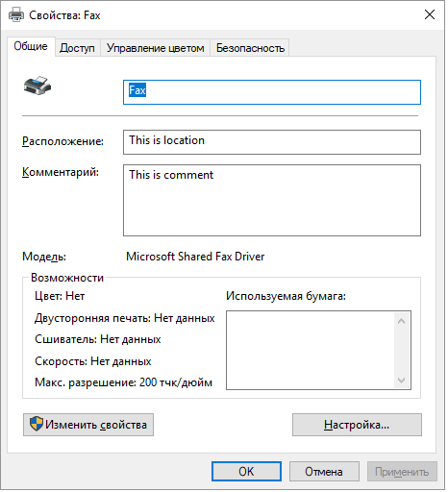Screen dimensions: 448x492
Task: Click in the Комментарий text box
Action: pos(273,201)
